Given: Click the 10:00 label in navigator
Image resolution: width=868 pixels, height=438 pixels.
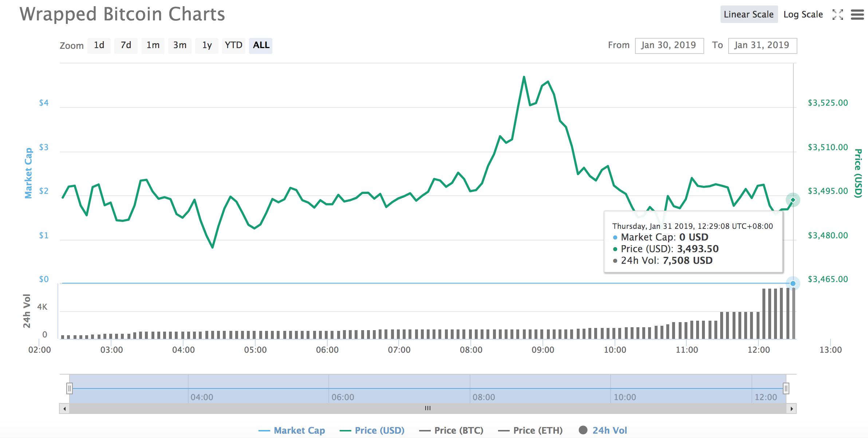Looking at the screenshot, I should click(x=625, y=397).
